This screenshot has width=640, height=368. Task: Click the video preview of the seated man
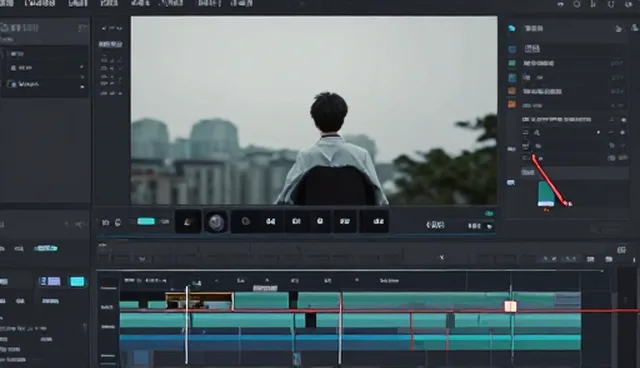(x=314, y=110)
